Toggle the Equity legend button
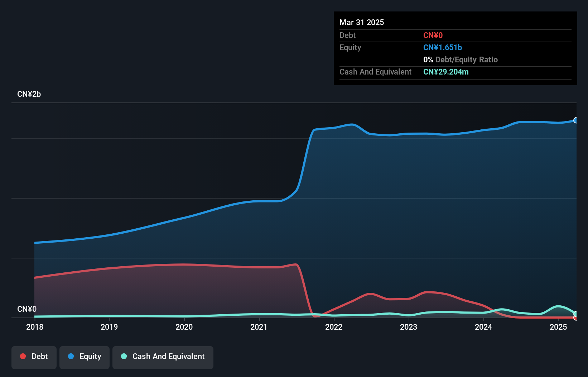588x377 pixels. pyautogui.click(x=85, y=357)
